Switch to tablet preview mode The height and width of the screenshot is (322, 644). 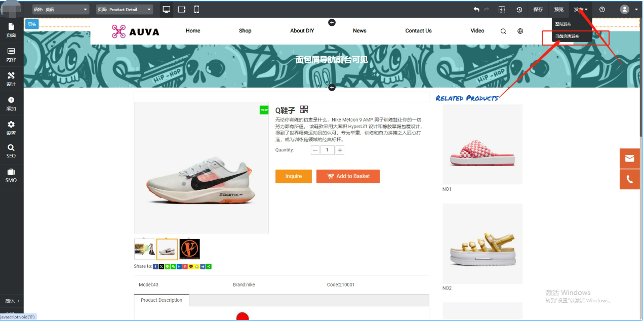[181, 10]
